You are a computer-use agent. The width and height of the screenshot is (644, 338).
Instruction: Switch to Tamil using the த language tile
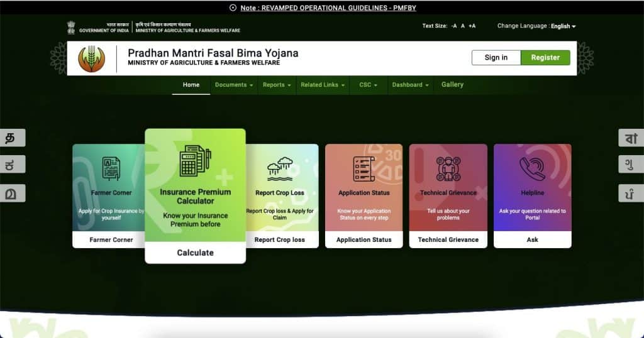(x=13, y=138)
